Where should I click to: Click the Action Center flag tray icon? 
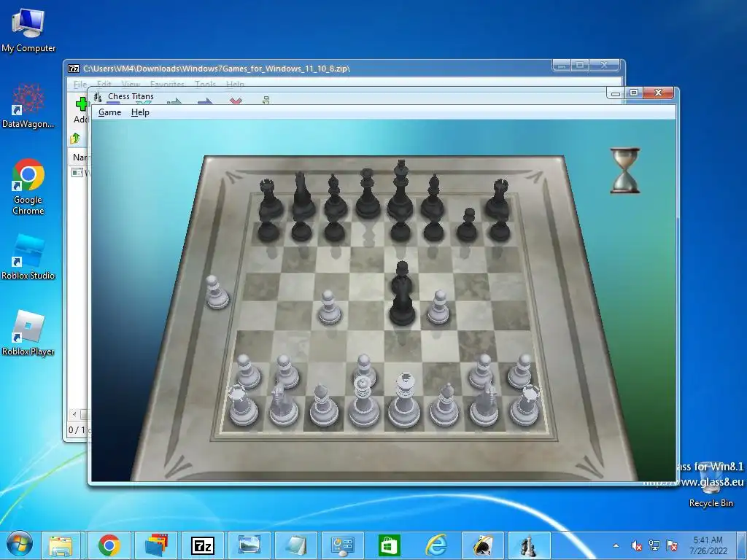[672, 545]
